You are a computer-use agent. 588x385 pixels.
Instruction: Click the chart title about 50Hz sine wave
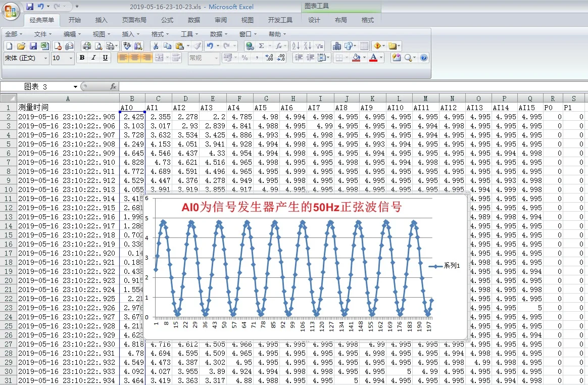click(x=291, y=207)
